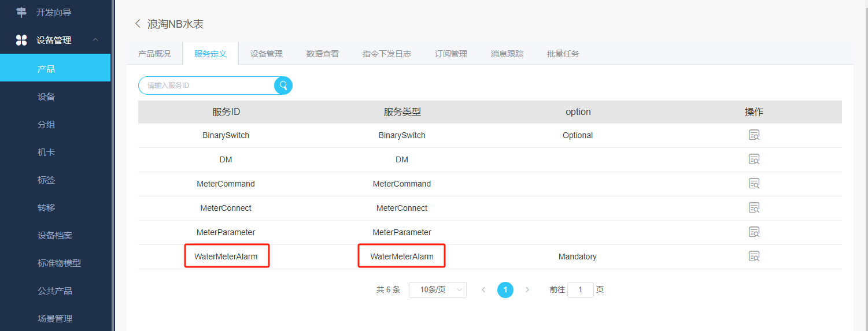Focus the 服务ID search input field
The height and width of the screenshot is (331, 868).
tap(206, 85)
